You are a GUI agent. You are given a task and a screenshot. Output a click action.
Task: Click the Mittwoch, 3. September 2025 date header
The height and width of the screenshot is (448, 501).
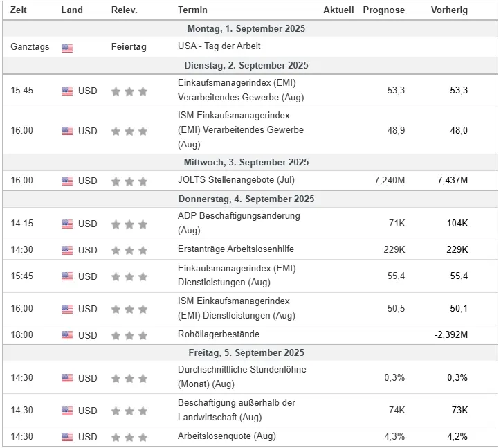[246, 162]
